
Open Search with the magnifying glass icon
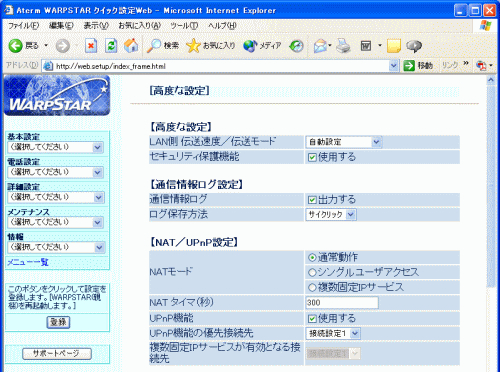click(x=154, y=46)
